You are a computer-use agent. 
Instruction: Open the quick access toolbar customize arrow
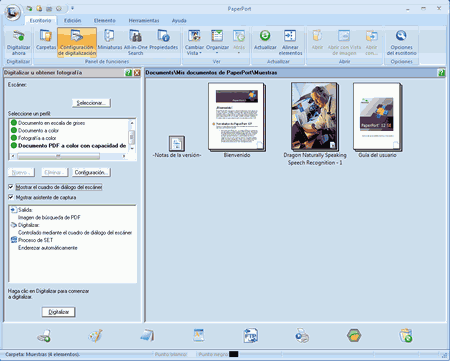pyautogui.click(x=72, y=8)
